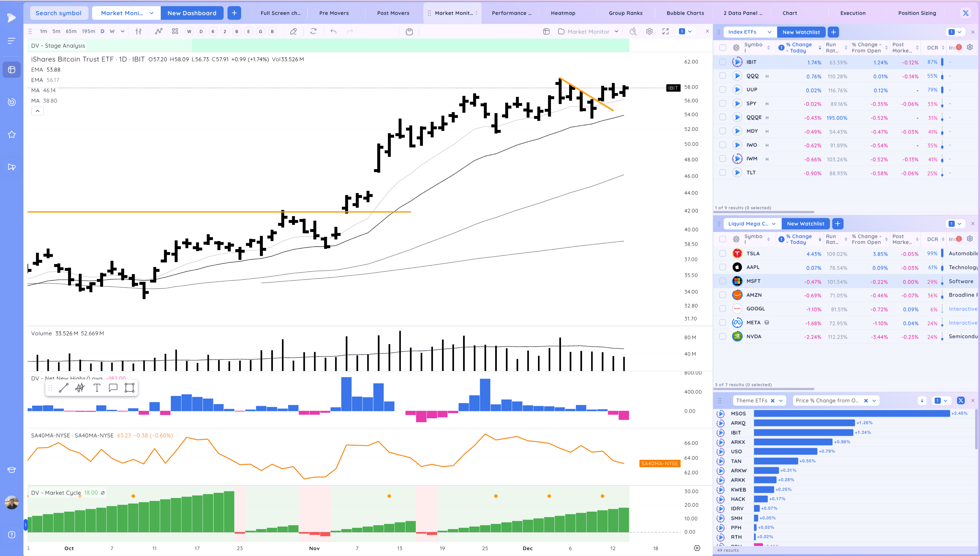Switch to the Heatmap tab
This screenshot has width=980, height=556.
pos(563,13)
